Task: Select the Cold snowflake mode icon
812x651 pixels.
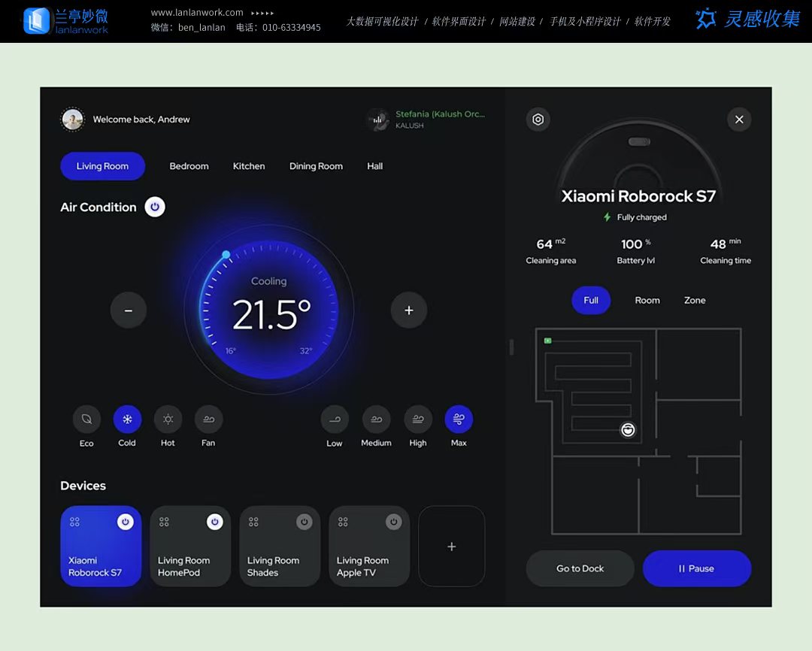Action: 127,419
